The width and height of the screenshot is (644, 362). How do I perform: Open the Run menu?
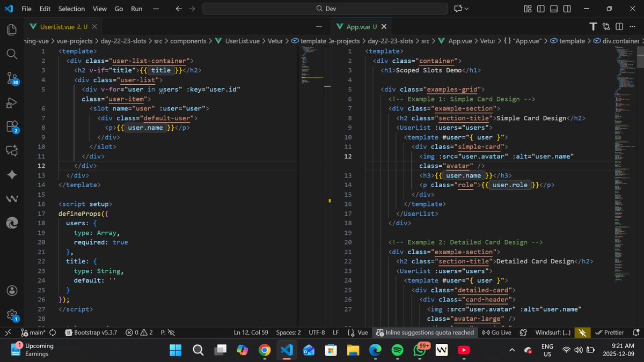137,9
